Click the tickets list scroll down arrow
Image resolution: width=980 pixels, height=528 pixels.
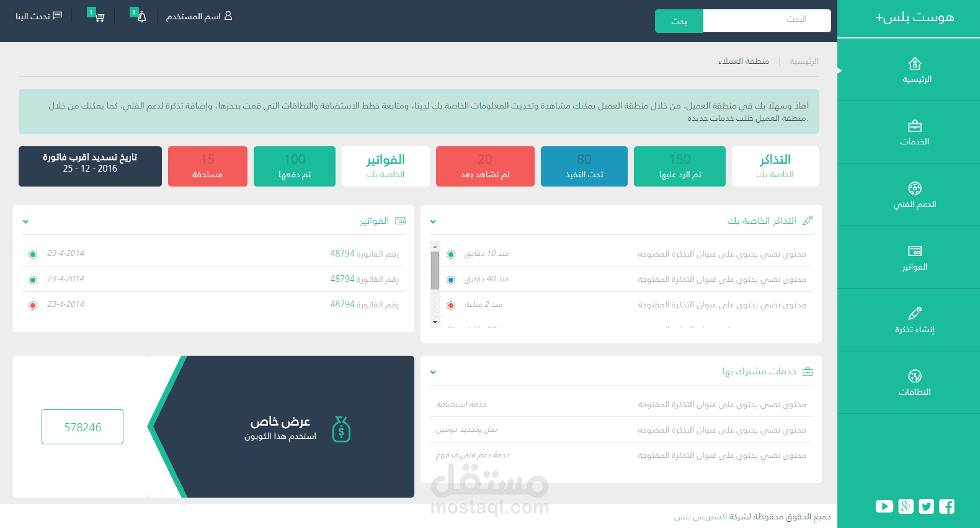(x=435, y=322)
